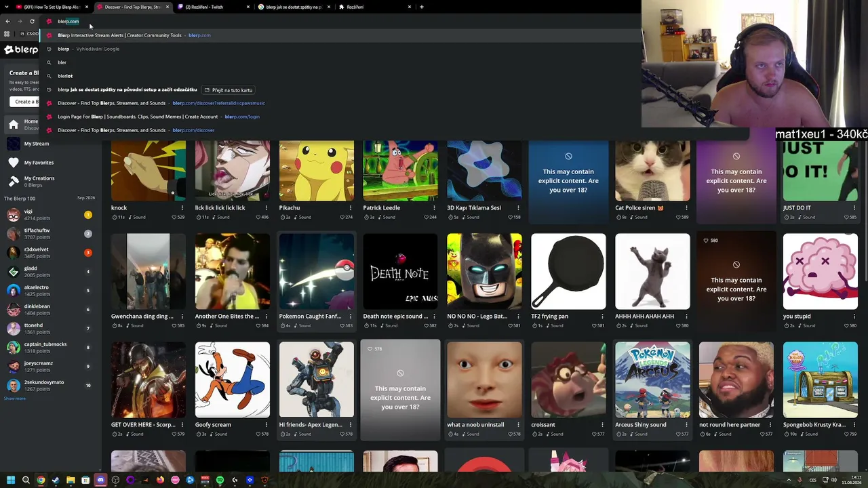This screenshot has height=488, width=868.
Task: Close the Discover Blerp tab
Action: 167,7
